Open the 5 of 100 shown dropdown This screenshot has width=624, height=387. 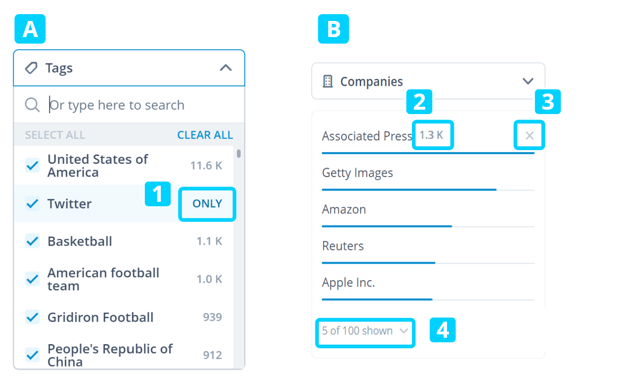(365, 331)
